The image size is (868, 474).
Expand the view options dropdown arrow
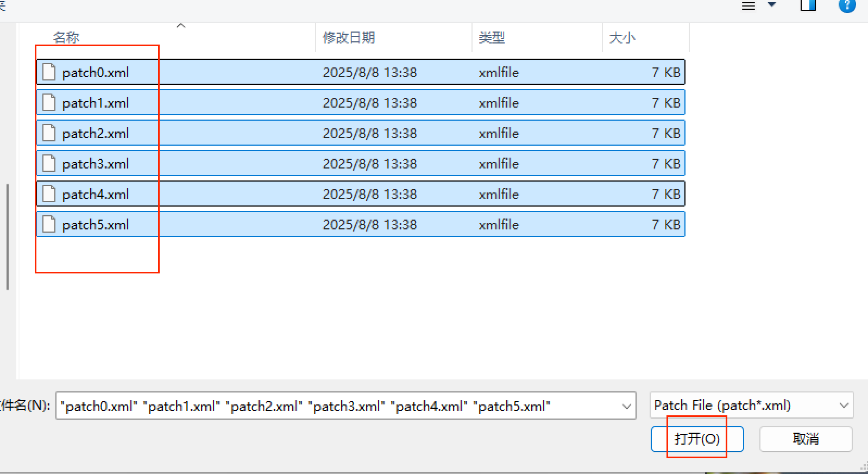click(771, 5)
